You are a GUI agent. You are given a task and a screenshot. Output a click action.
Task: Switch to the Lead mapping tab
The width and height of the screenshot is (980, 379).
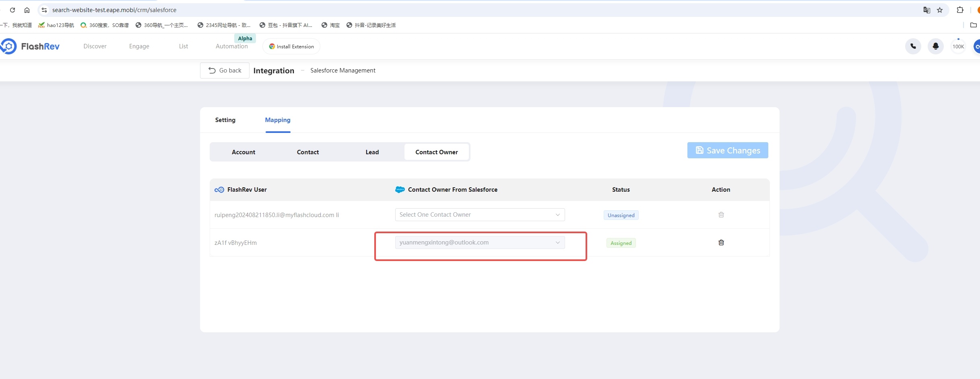coord(372,152)
